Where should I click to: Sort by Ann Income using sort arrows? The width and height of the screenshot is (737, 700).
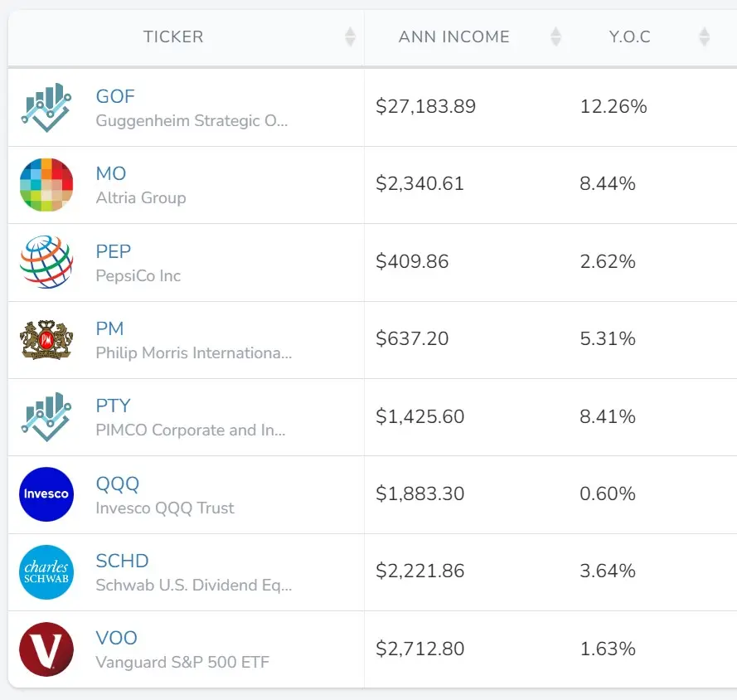(x=555, y=36)
